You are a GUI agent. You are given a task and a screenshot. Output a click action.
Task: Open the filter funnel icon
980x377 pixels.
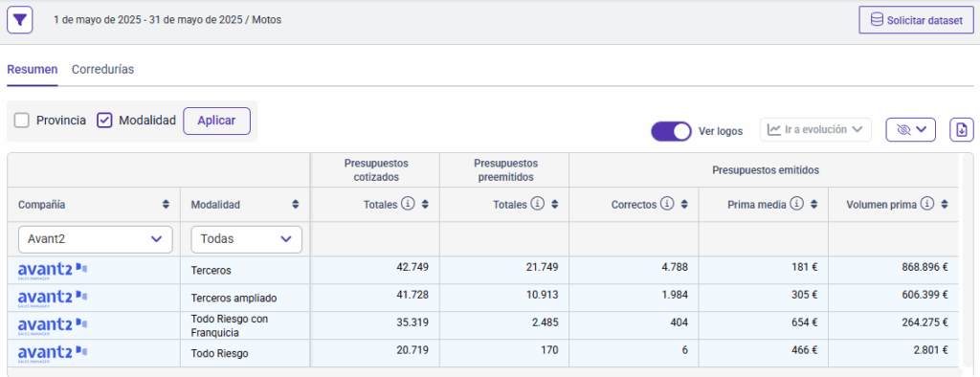point(19,21)
